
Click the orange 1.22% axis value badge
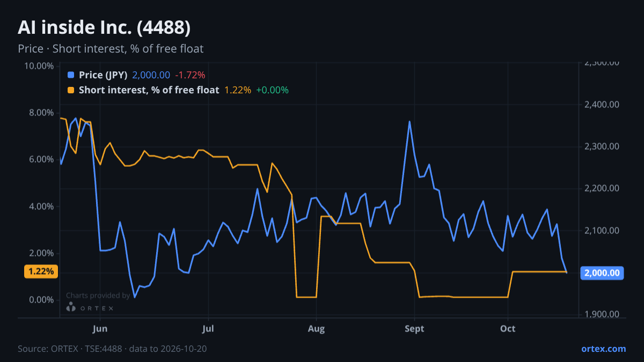(41, 271)
